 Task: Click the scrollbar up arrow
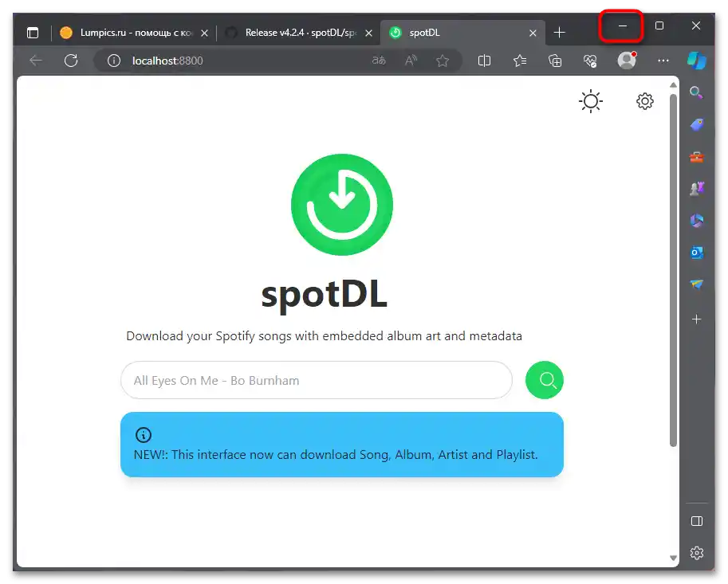click(x=673, y=85)
